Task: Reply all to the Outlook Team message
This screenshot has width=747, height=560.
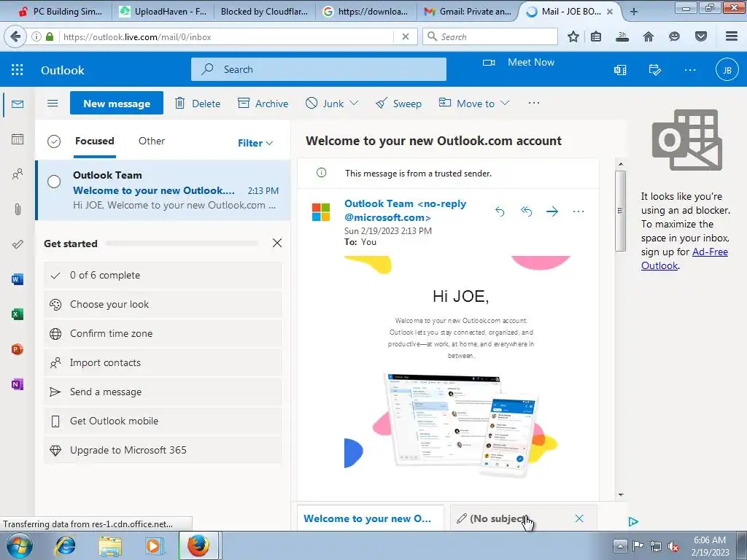Action: point(526,211)
